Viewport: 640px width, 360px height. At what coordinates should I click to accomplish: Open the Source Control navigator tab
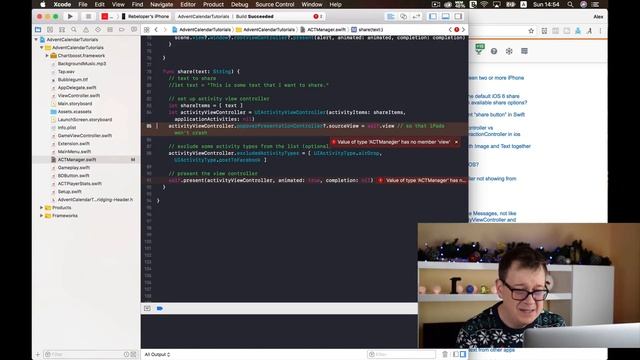[x=50, y=29]
